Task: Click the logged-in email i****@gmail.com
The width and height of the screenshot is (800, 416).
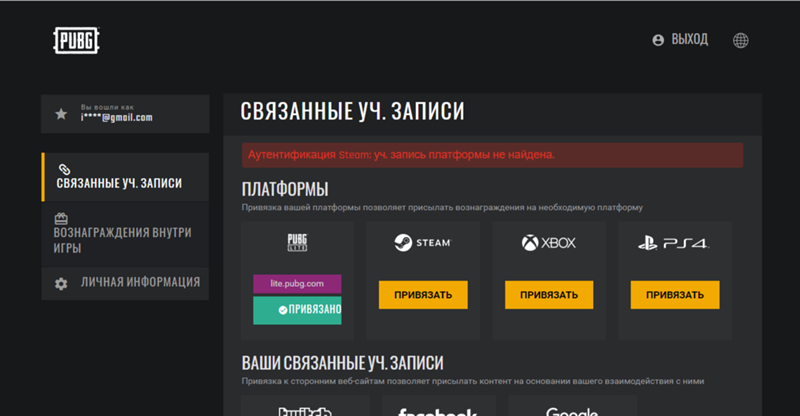Action: (x=116, y=117)
